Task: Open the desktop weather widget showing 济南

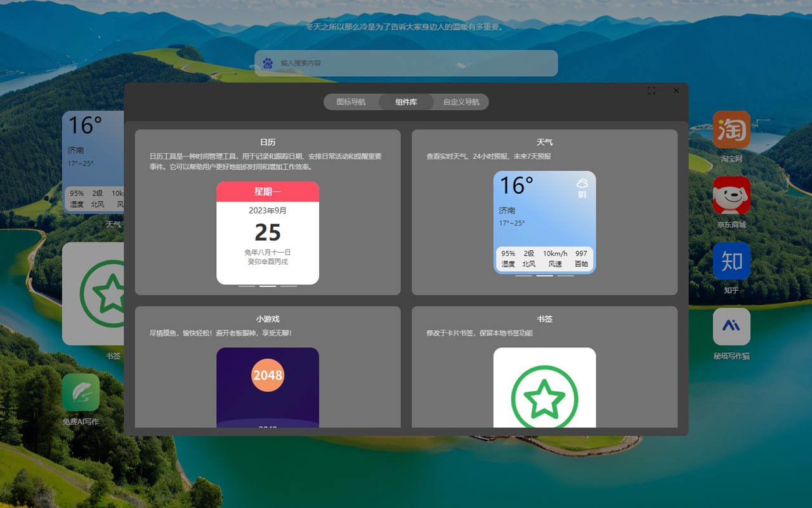Action: (93, 162)
